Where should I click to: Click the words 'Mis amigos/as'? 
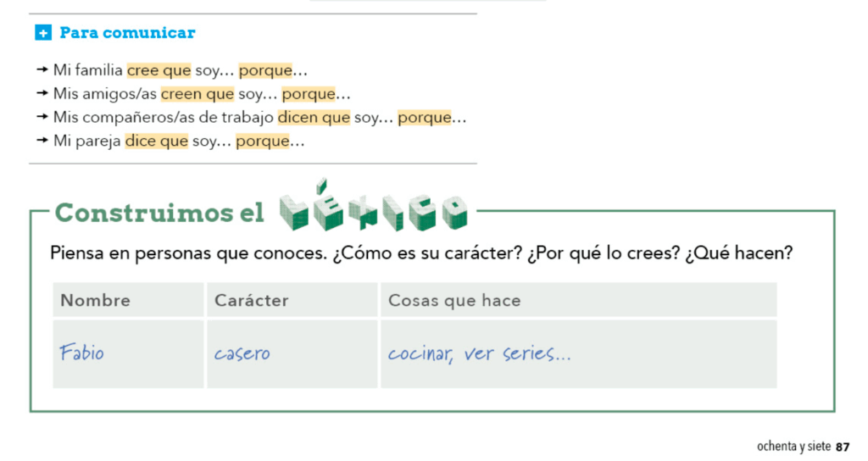click(105, 94)
